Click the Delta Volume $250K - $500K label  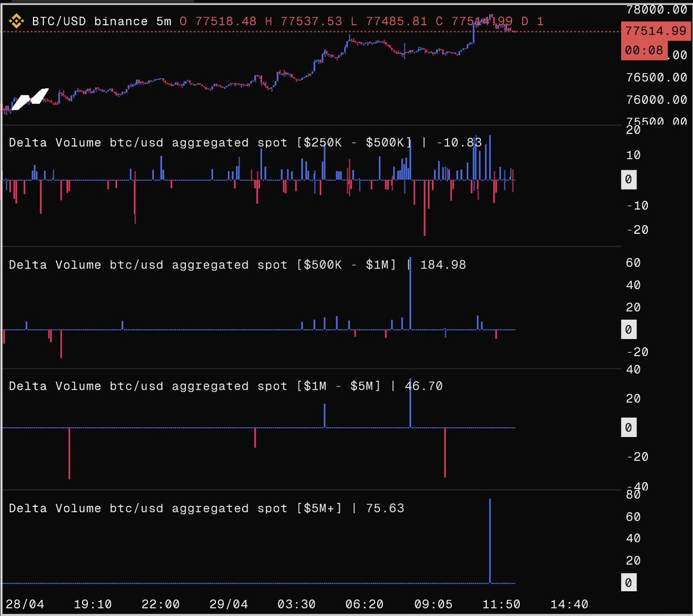tap(210, 143)
